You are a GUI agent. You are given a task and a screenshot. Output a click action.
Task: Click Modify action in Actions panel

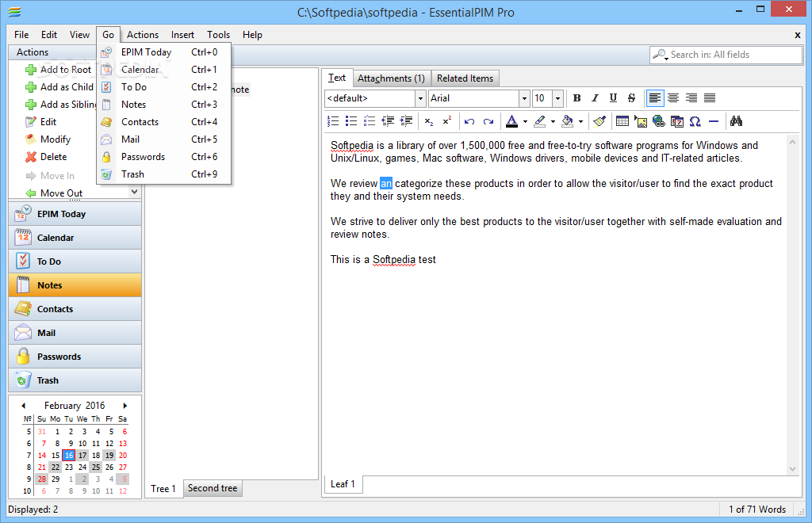pos(48,139)
